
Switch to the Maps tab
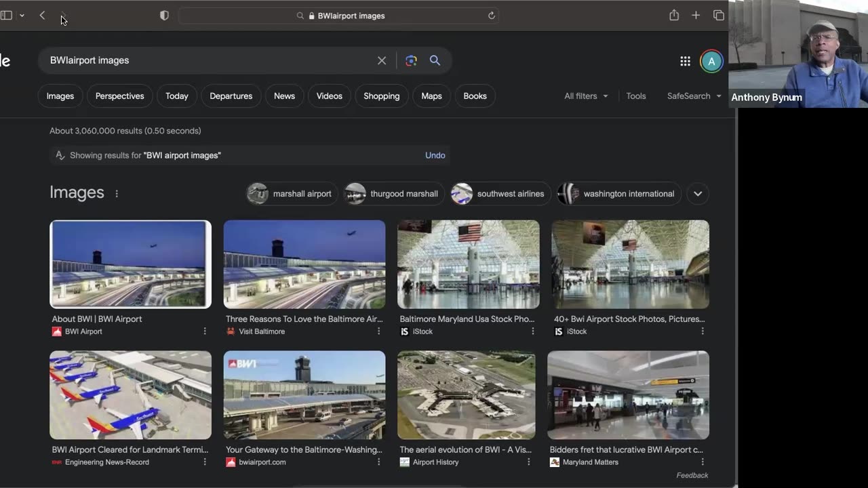coord(431,96)
